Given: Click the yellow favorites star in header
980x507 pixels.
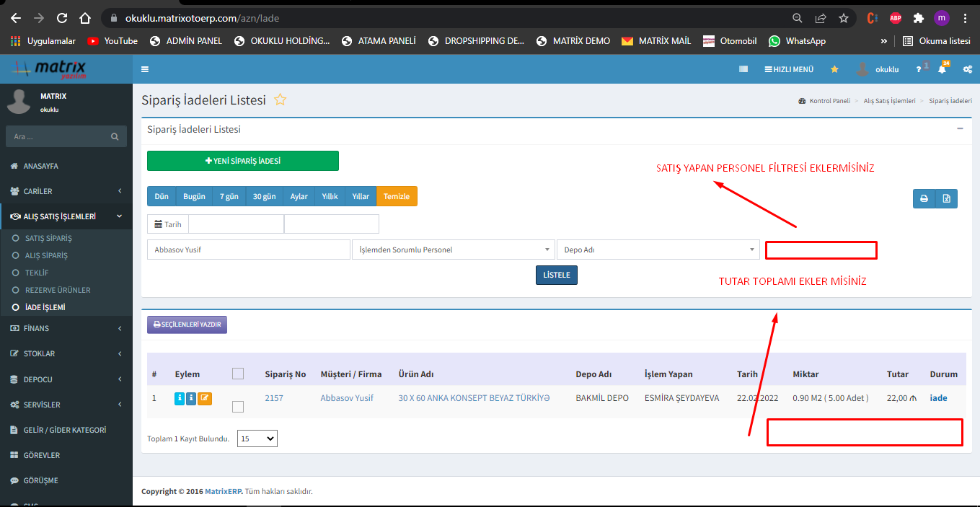Looking at the screenshot, I should click(x=834, y=69).
